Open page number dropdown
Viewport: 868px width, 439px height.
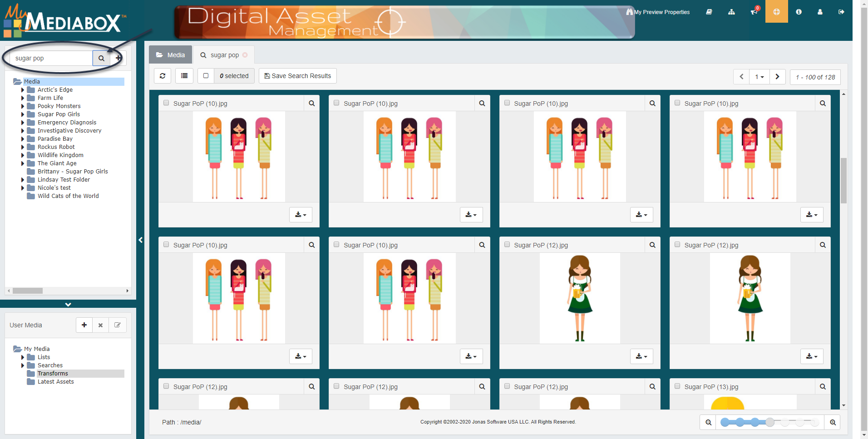[759, 77]
